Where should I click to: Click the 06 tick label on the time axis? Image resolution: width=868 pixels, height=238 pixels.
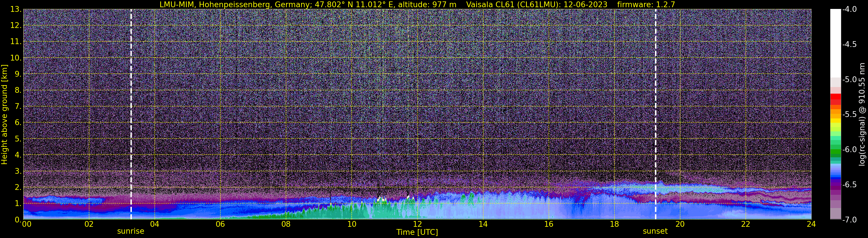coord(220,224)
